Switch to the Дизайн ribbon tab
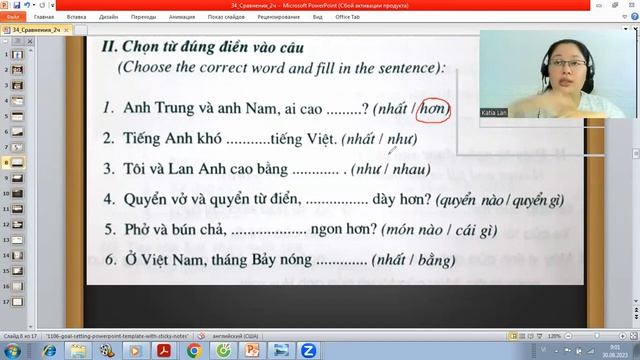 coord(109,17)
